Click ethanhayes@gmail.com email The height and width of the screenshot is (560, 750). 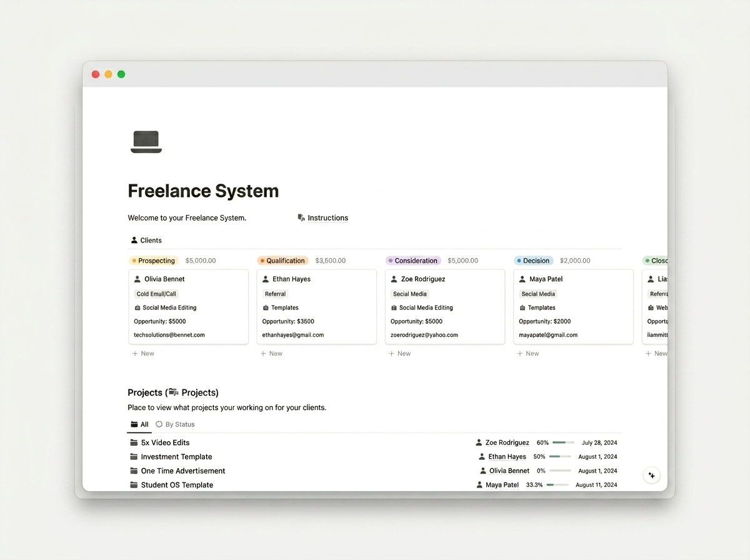(293, 335)
